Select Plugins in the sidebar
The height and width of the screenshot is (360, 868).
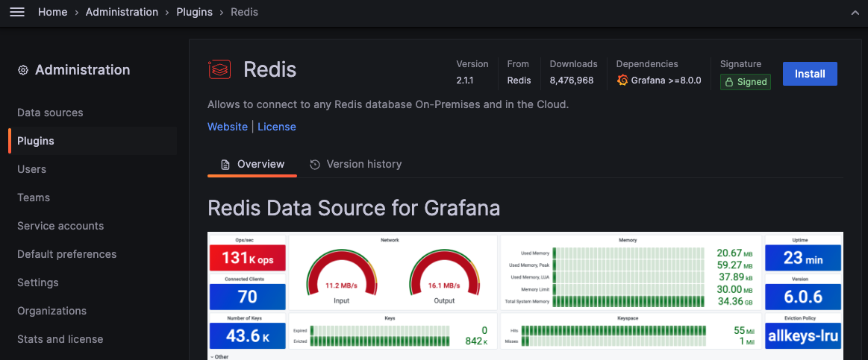point(93,141)
